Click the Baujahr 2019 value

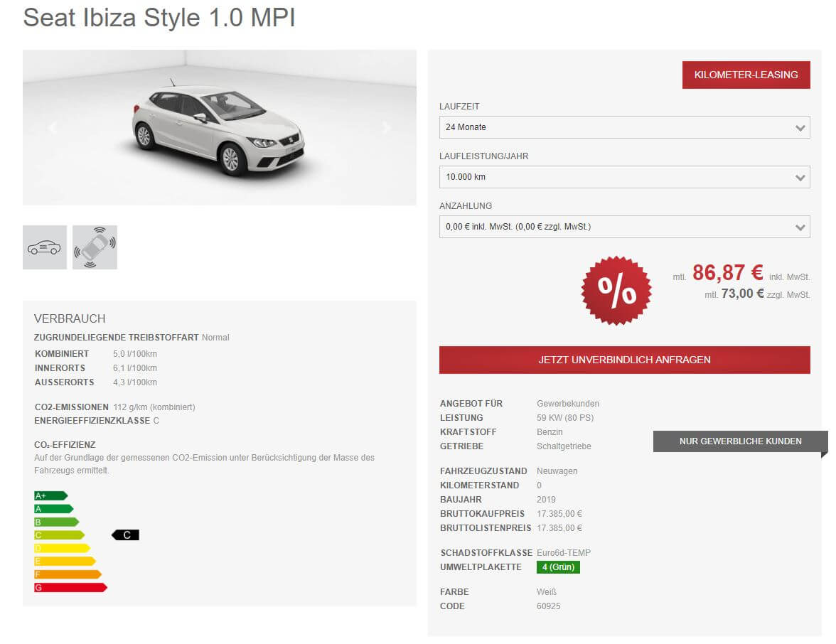(x=546, y=500)
